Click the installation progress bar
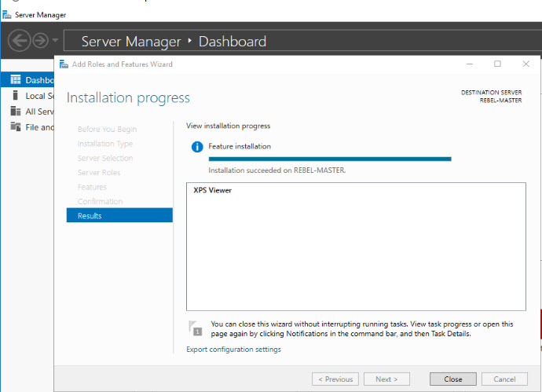The height and width of the screenshot is (392, 542). 330,159
